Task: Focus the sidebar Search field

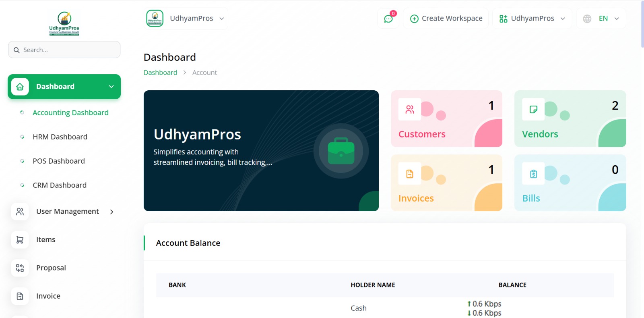Action: click(x=64, y=50)
